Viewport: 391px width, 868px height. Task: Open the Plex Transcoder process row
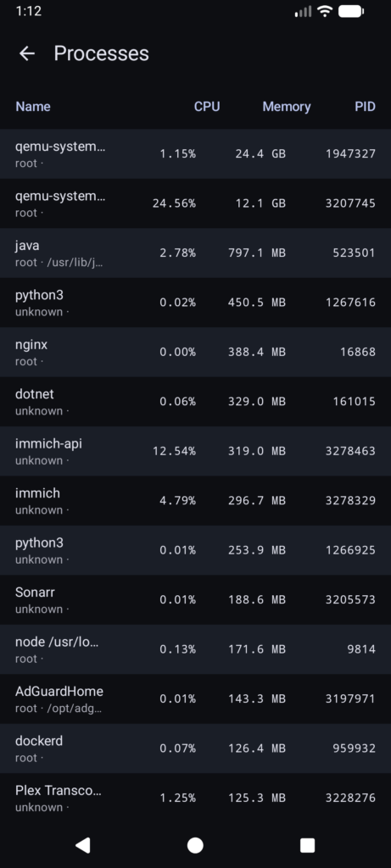pos(195,798)
